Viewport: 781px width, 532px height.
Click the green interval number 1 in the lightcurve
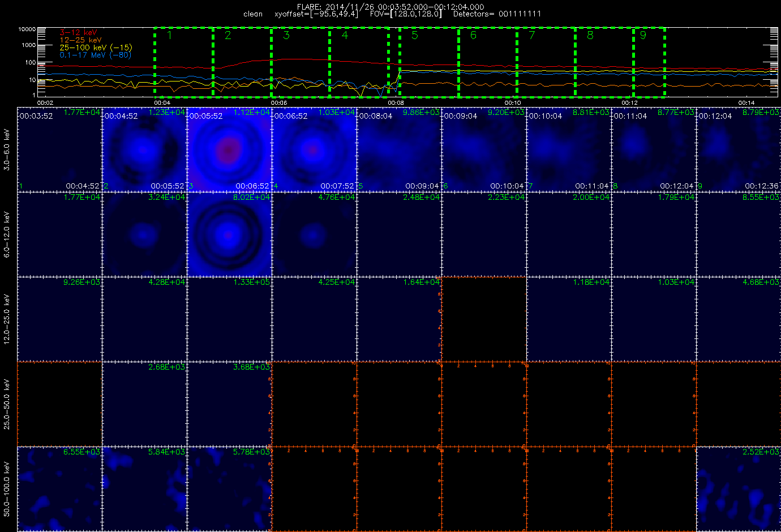(169, 35)
